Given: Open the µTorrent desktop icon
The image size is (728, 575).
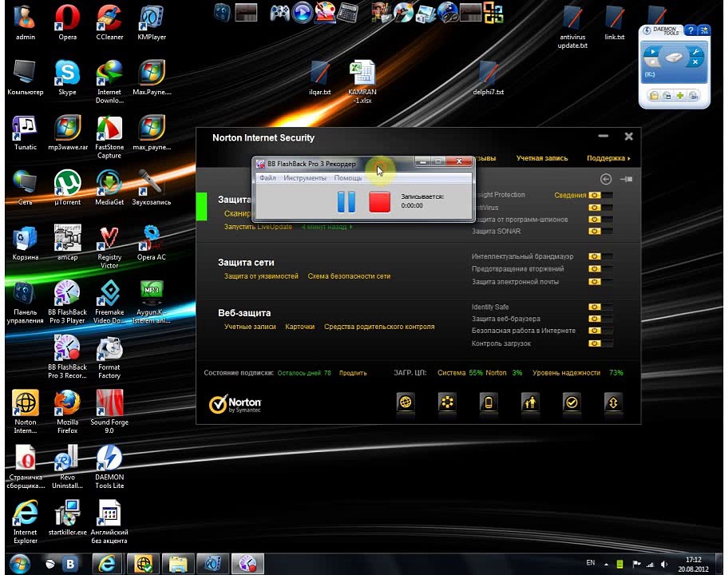Looking at the screenshot, I should point(67,188).
